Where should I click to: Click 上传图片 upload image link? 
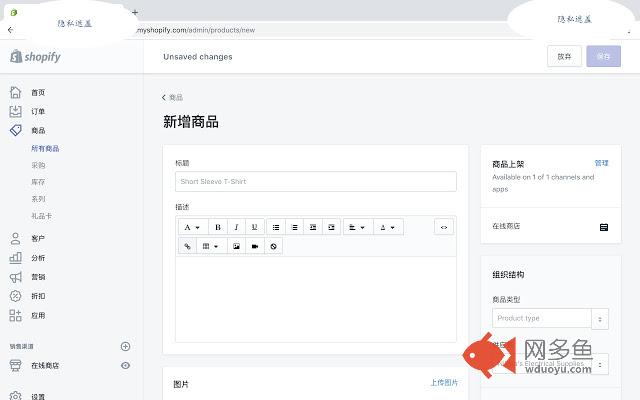[x=444, y=383]
